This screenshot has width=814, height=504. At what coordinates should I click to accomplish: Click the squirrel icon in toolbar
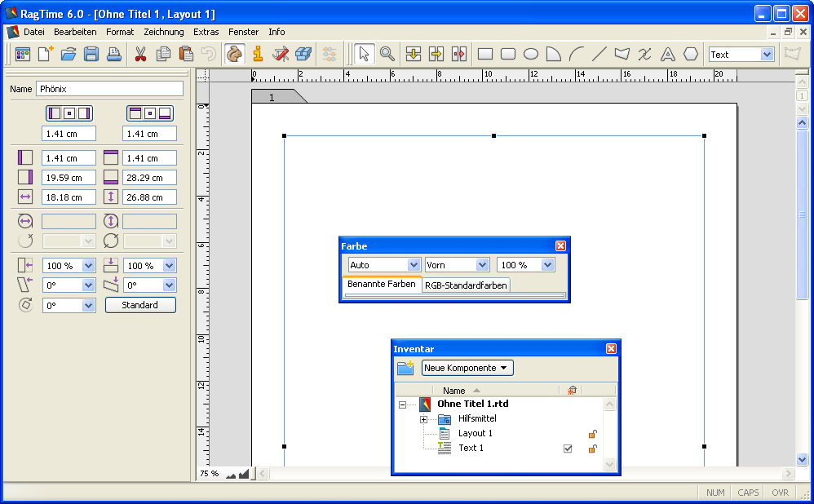pyautogui.click(x=235, y=55)
